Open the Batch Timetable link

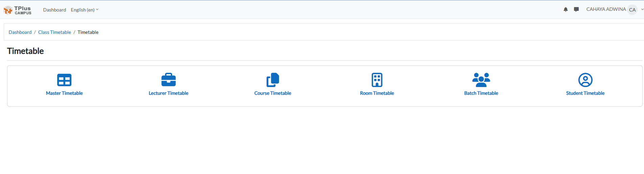pos(481,93)
